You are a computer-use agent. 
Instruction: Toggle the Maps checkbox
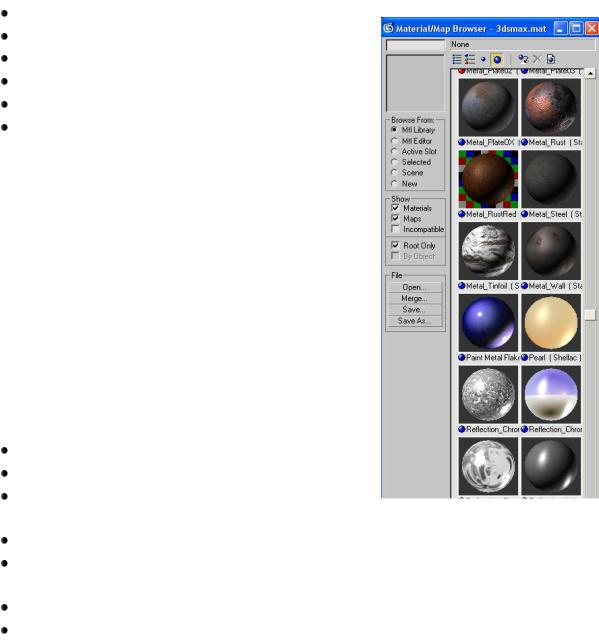(395, 218)
